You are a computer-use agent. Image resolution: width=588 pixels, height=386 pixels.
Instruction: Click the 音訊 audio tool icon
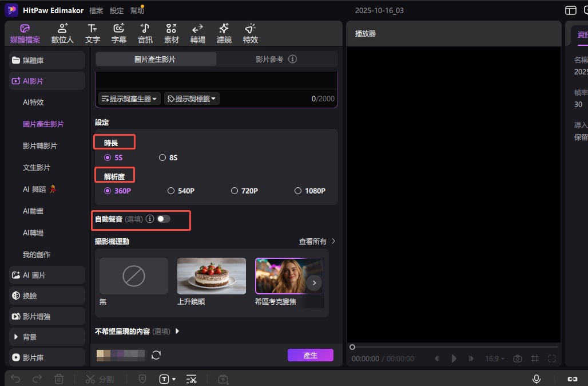tap(145, 34)
